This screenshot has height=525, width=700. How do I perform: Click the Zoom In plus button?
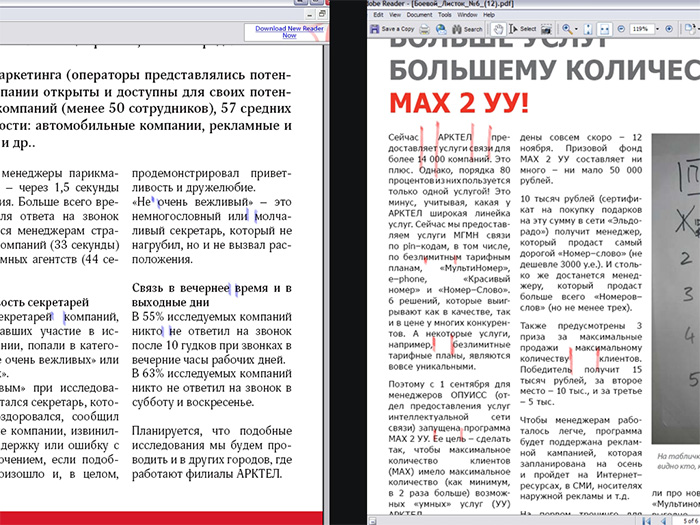[669, 29]
